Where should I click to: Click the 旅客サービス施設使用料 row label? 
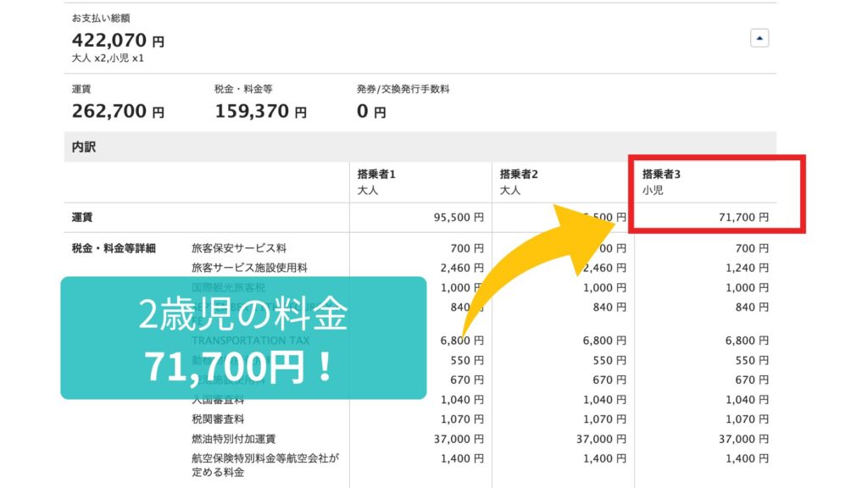[x=249, y=268]
